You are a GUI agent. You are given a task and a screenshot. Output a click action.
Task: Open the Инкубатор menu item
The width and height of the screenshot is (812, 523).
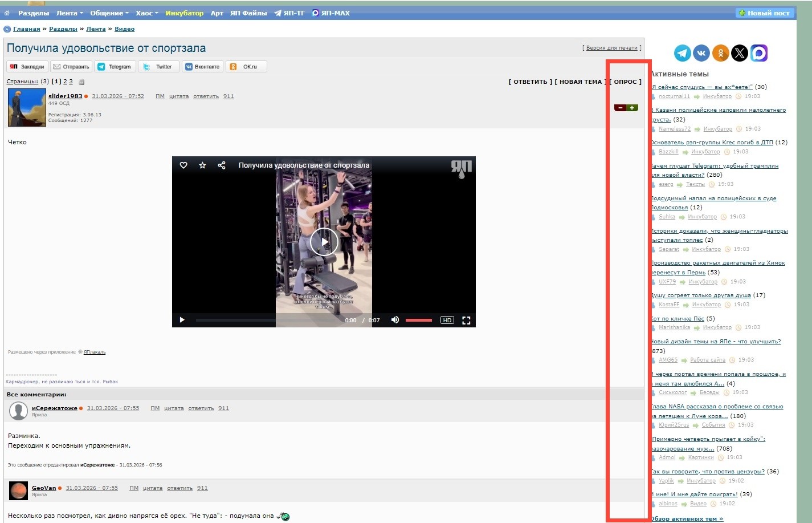click(184, 13)
